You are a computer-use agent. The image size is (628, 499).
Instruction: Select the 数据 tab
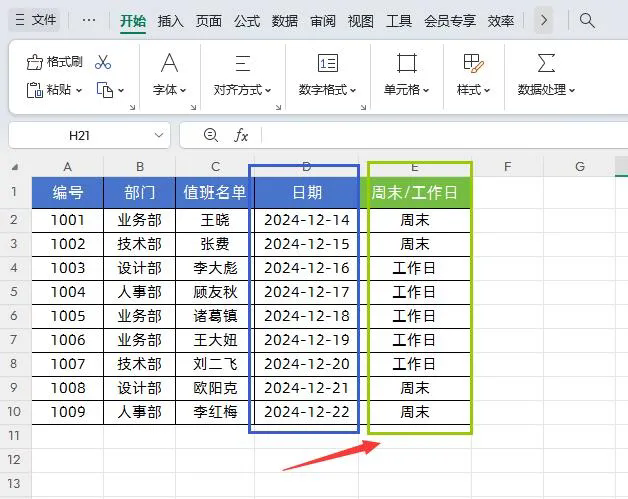[285, 21]
